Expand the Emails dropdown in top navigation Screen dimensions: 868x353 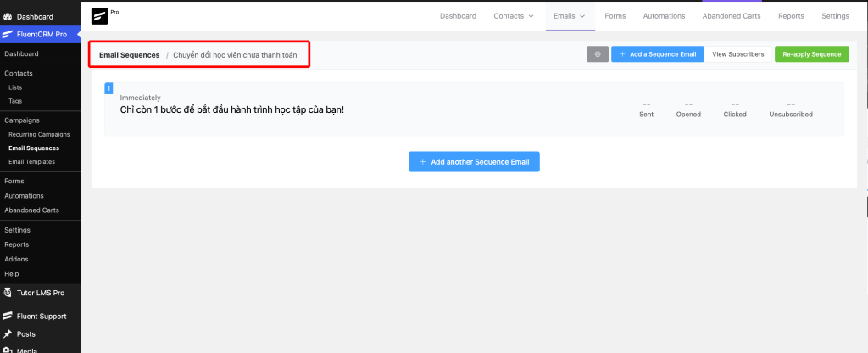click(x=569, y=15)
